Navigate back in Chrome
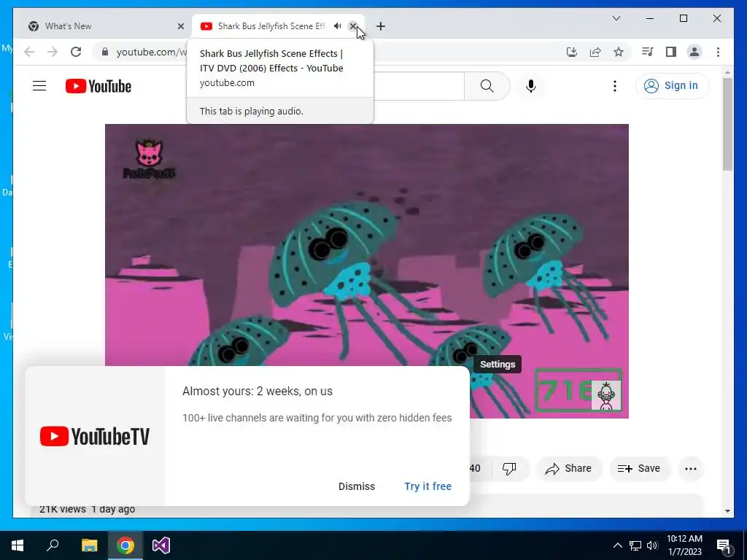The height and width of the screenshot is (560, 747). click(x=29, y=52)
